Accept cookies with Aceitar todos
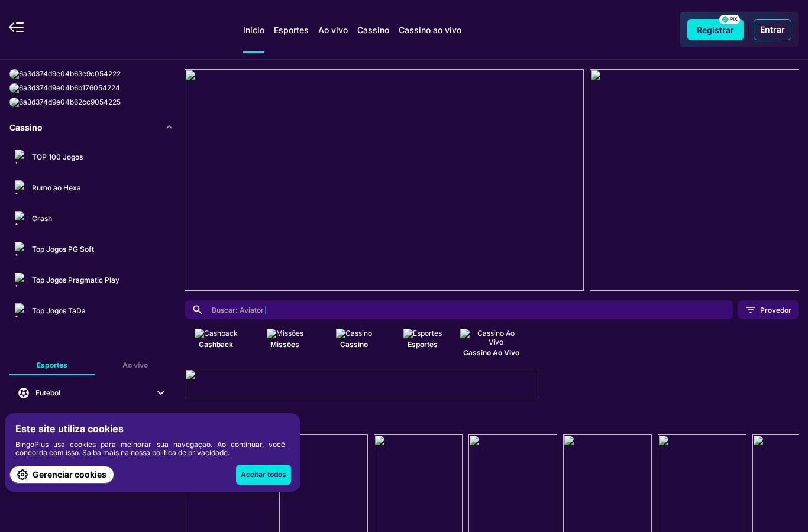 (x=263, y=475)
